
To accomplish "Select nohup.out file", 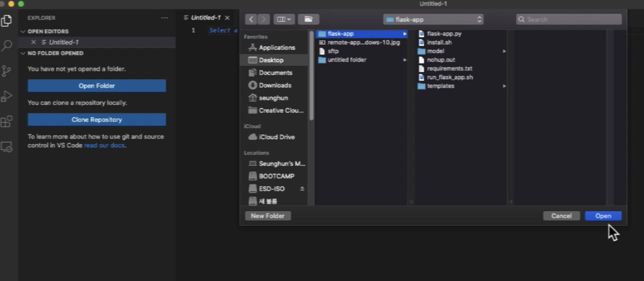I will (461, 60).
